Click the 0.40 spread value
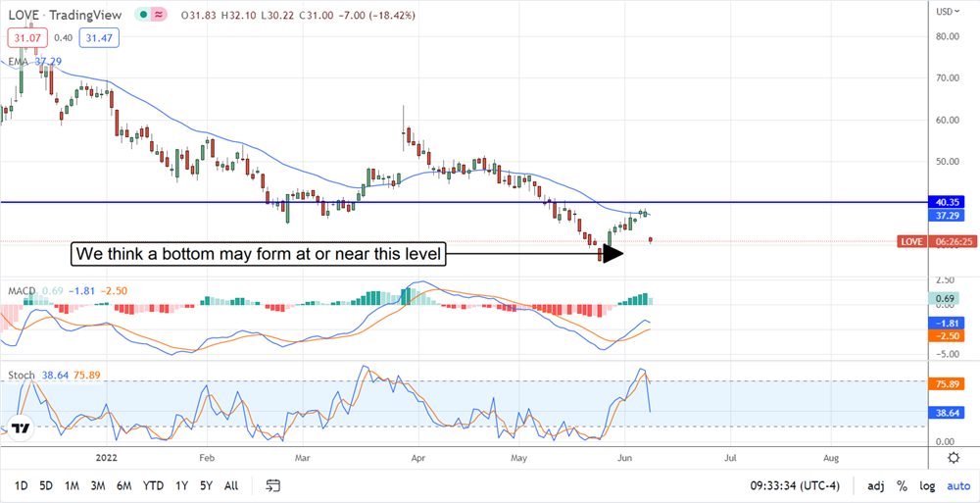980x503 pixels. point(63,37)
